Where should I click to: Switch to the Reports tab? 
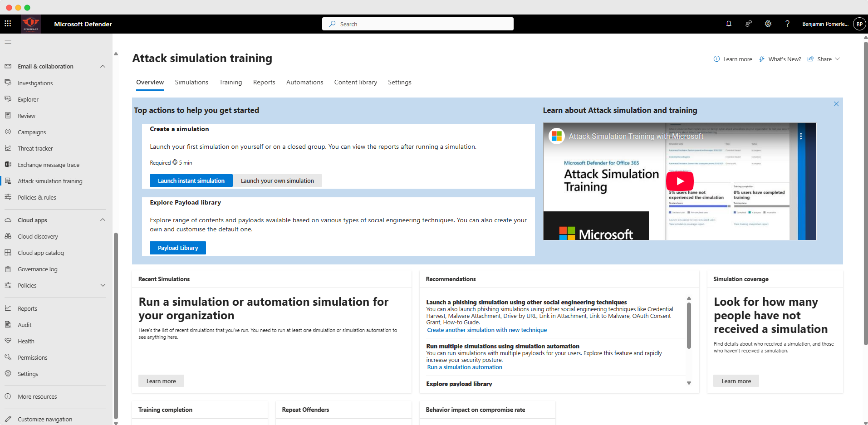[x=264, y=82]
